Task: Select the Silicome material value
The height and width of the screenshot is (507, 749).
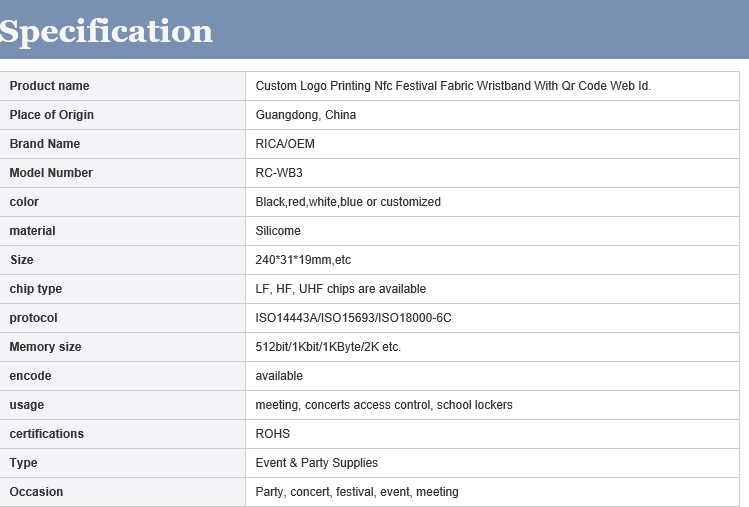Action: pos(278,231)
